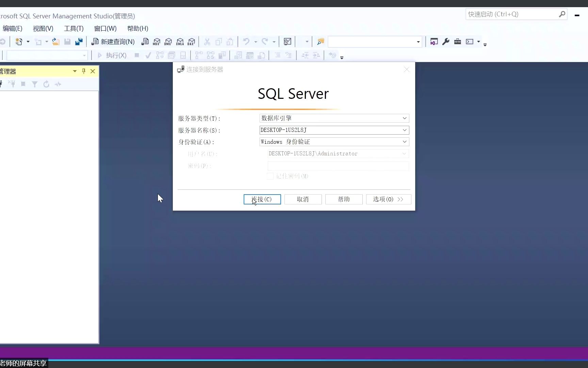The height and width of the screenshot is (368, 588).
Task: Click the MDX query icon
Action: click(157, 42)
